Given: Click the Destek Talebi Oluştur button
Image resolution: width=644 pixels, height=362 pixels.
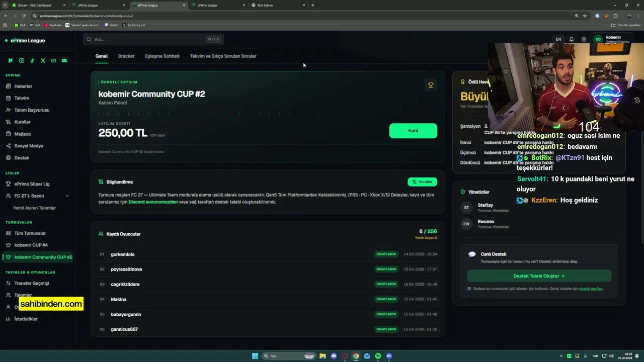Looking at the screenshot, I should 539,276.
